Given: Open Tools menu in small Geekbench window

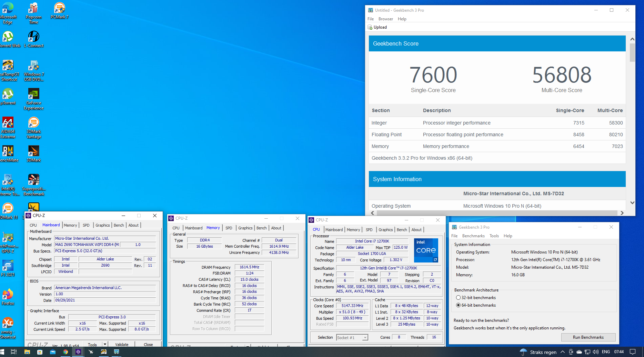Looking at the screenshot, I should coord(494,236).
